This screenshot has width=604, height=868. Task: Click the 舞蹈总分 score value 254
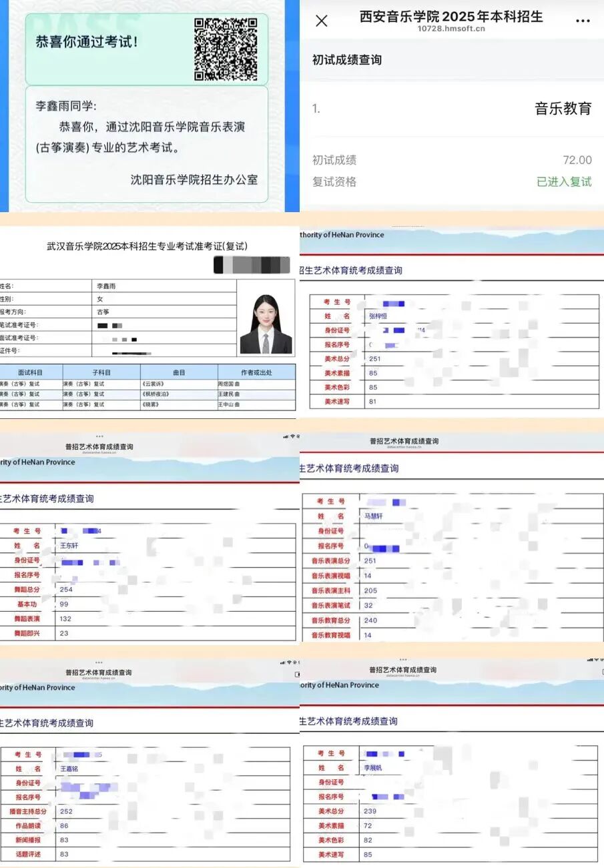coord(66,589)
